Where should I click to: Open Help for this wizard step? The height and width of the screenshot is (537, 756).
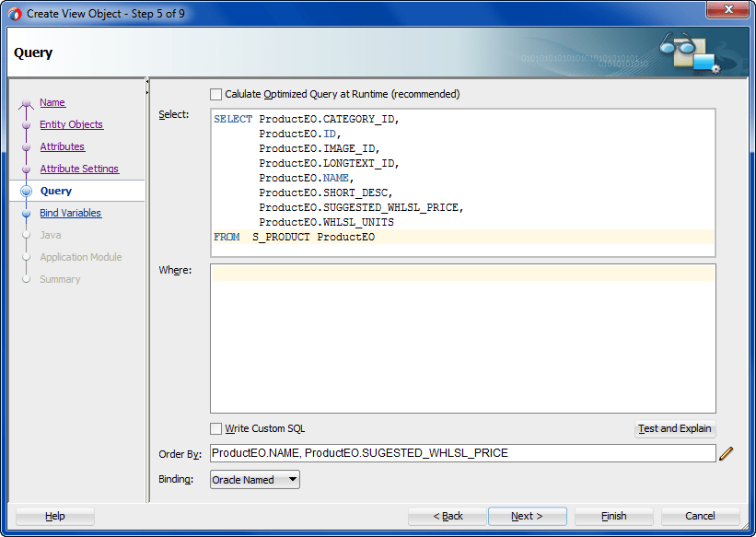click(x=54, y=516)
